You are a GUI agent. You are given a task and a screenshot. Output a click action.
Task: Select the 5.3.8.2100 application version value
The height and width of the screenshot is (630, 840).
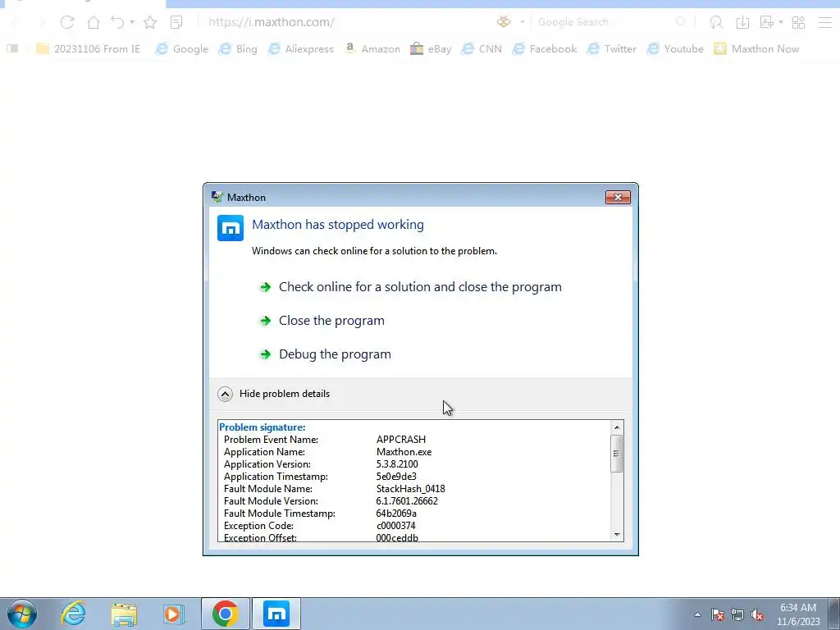397,464
